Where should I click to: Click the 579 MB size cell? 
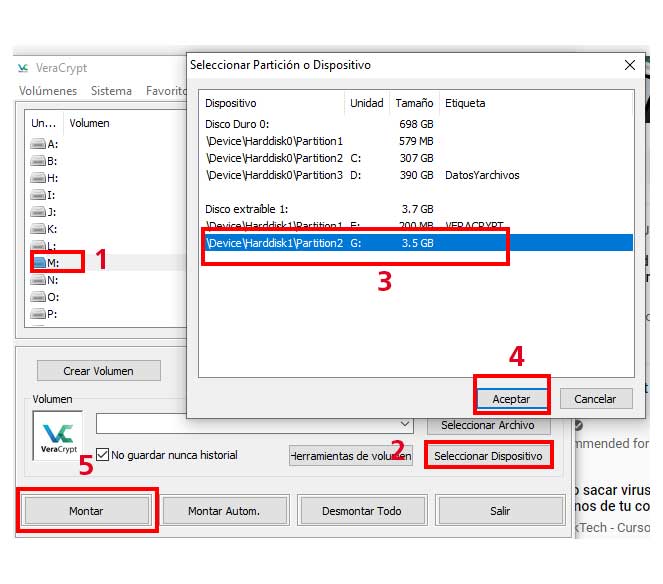(x=416, y=141)
